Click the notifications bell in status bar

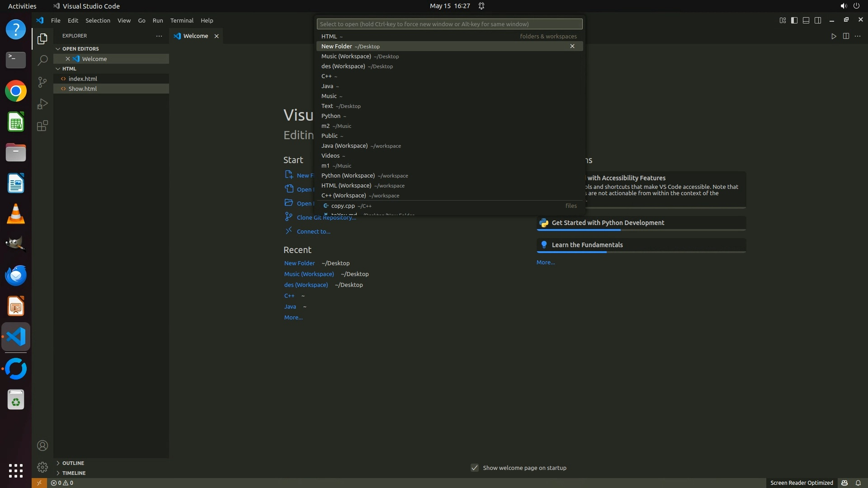point(858,483)
